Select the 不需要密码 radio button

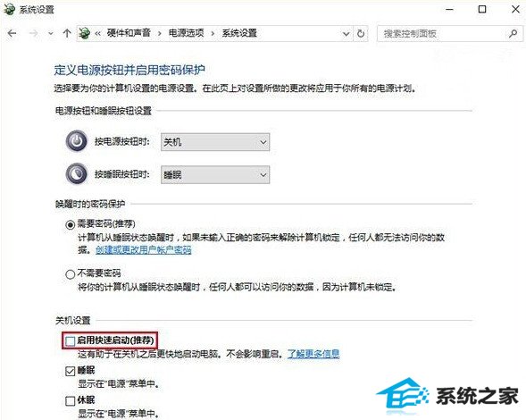pos(71,274)
